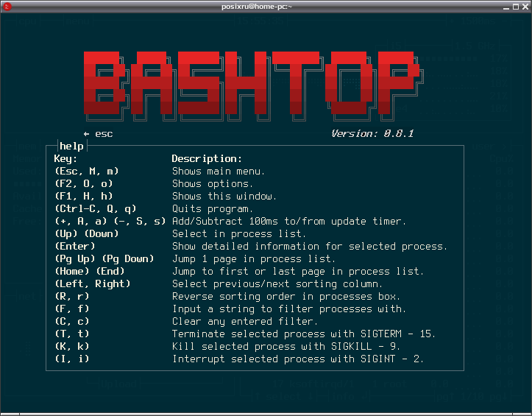Select the (Ctrl-C, Q, q) key entry
532x416 pixels.
pos(96,209)
